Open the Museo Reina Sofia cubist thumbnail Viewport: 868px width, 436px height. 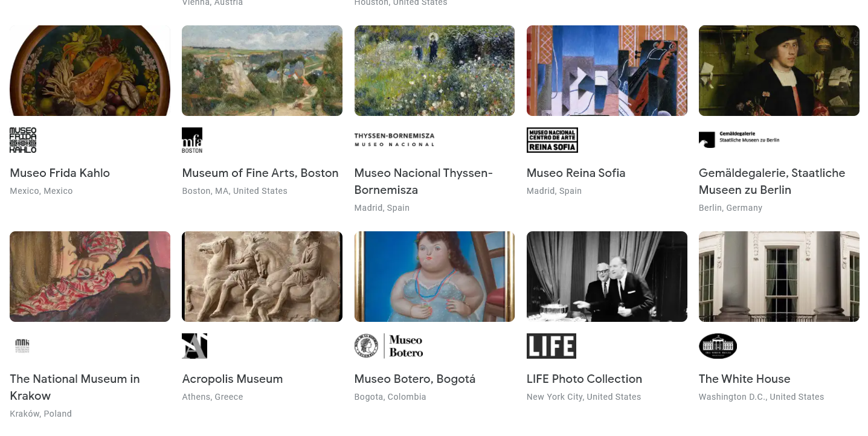pyautogui.click(x=607, y=71)
